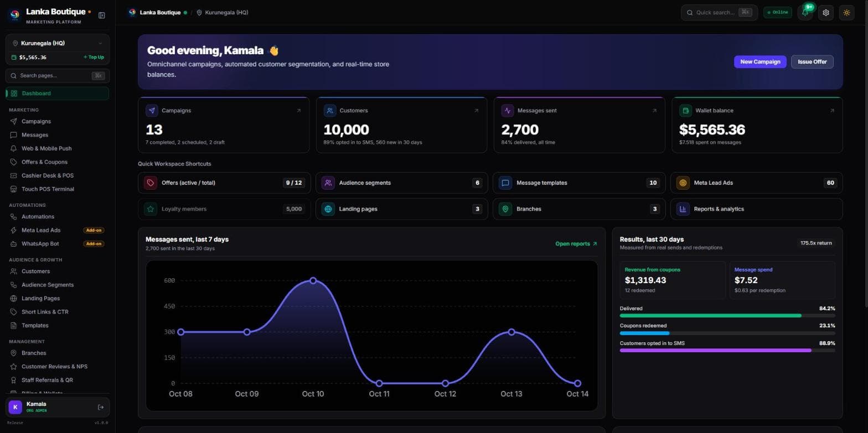The image size is (868, 433).
Task: Click the Audience segments icon
Action: click(x=328, y=182)
